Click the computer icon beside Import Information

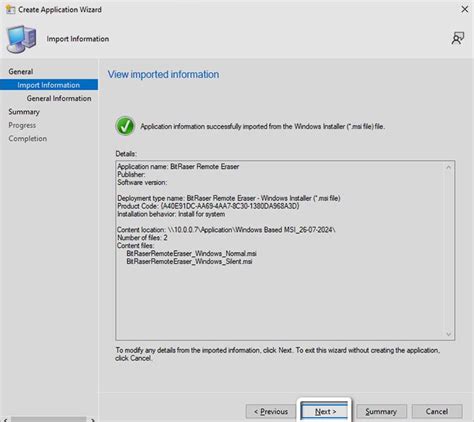point(22,39)
